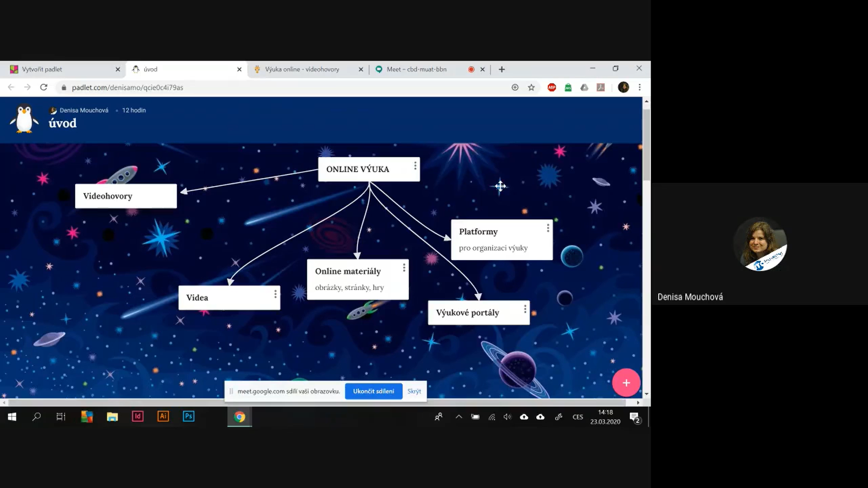Switch to Chrome on the taskbar
The height and width of the screenshot is (488, 868).
coord(240,417)
